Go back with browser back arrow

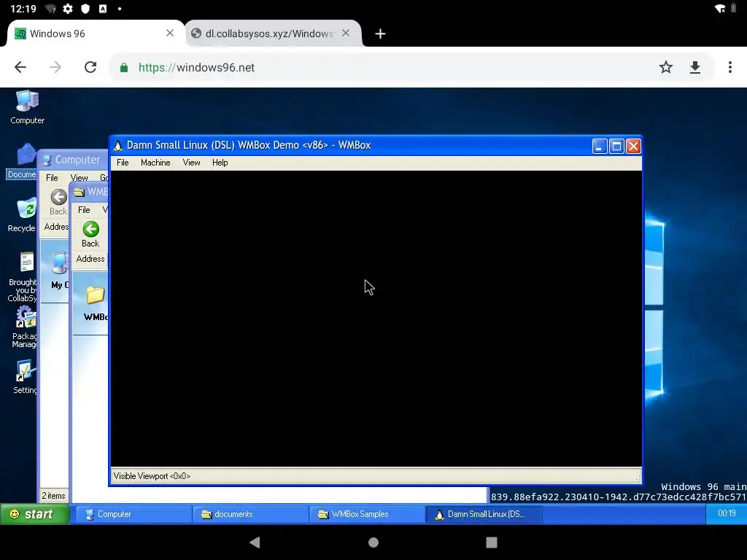pyautogui.click(x=20, y=67)
